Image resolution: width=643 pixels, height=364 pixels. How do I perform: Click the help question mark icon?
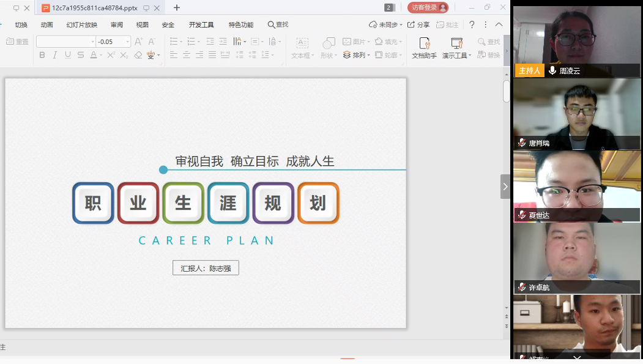pos(472,24)
